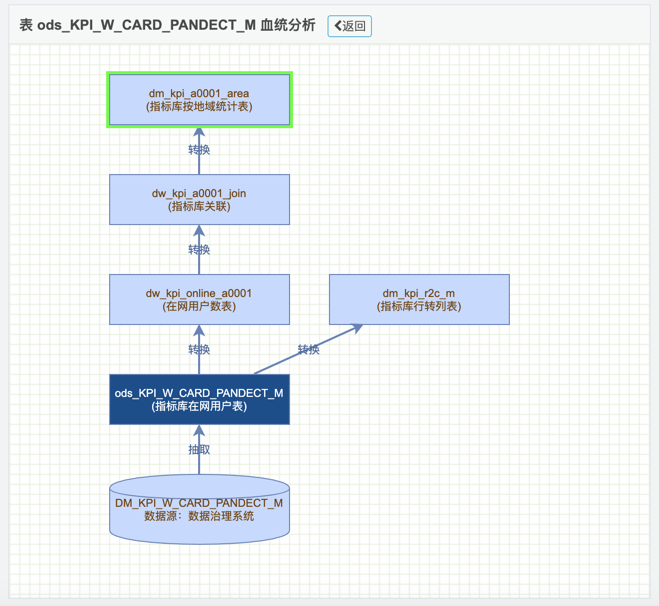The height and width of the screenshot is (606, 659).
Task: Click arrowhead pointing into dw_kpi_a0001_join
Action: pyautogui.click(x=199, y=231)
